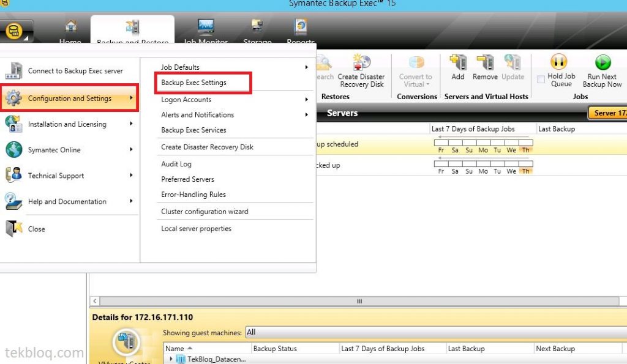Click the Last Backup header in Servers list

tap(582, 129)
